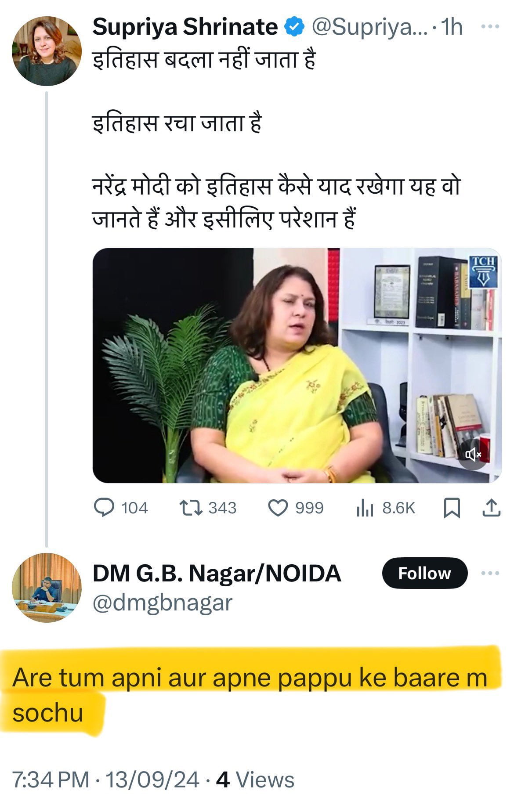Viewport: 514px width, 812px height.
Task: Open the blue verified badge
Action: point(295,27)
